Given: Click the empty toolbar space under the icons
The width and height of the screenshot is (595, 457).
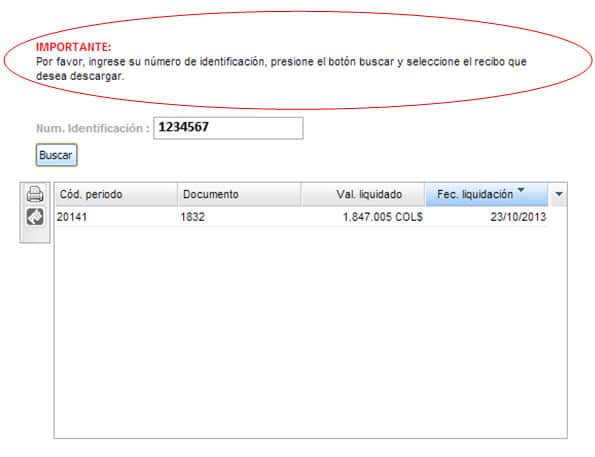Looking at the screenshot, I should 35,235.
